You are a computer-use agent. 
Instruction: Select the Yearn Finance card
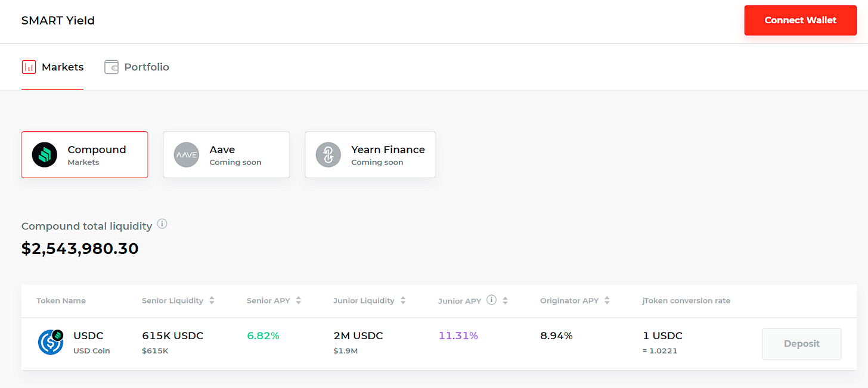pos(370,155)
